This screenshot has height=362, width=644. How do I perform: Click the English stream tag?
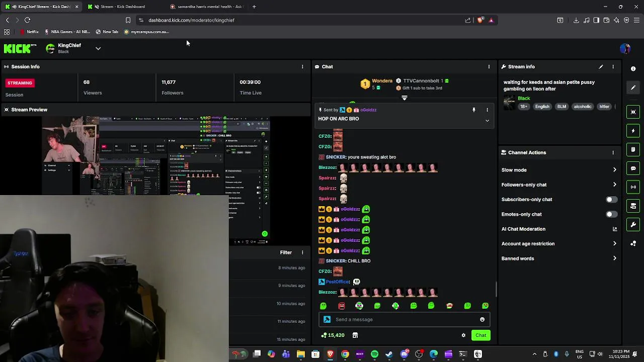542,107
